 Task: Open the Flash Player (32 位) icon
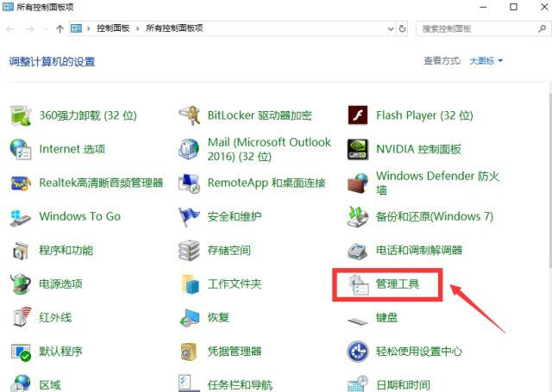click(x=358, y=115)
